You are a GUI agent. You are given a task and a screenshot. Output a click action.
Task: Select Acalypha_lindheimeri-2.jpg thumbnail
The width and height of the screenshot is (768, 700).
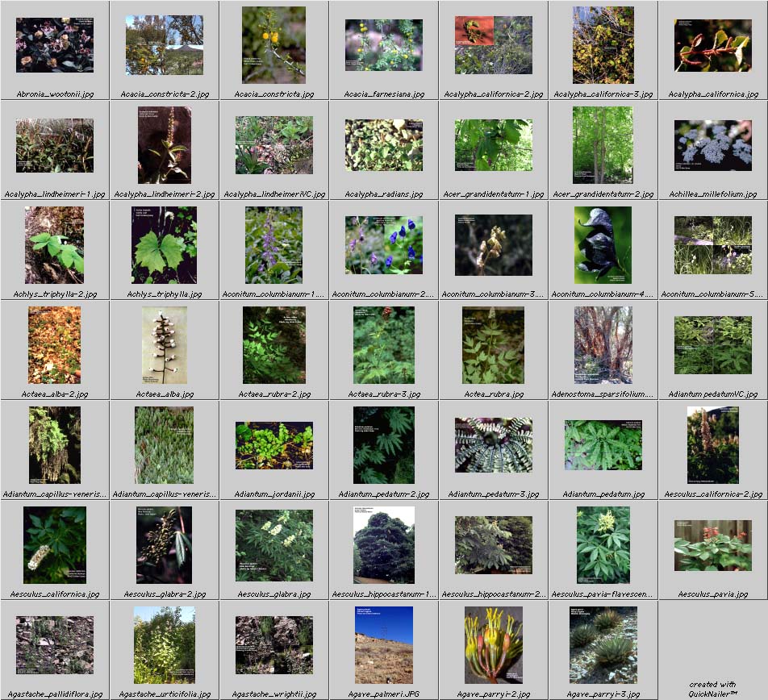(165, 145)
